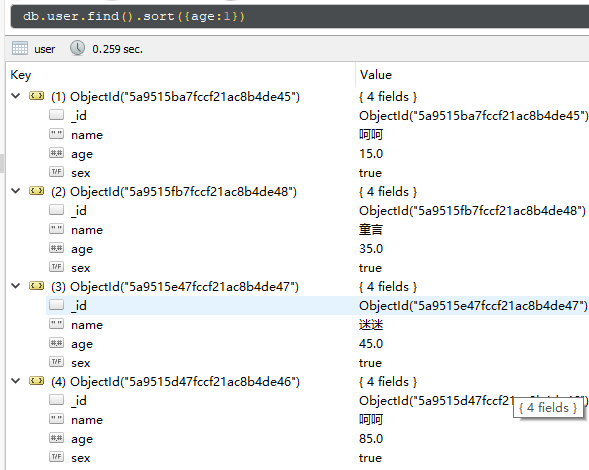Click the value 85.0
The height and width of the screenshot is (470, 589).
[x=371, y=439]
